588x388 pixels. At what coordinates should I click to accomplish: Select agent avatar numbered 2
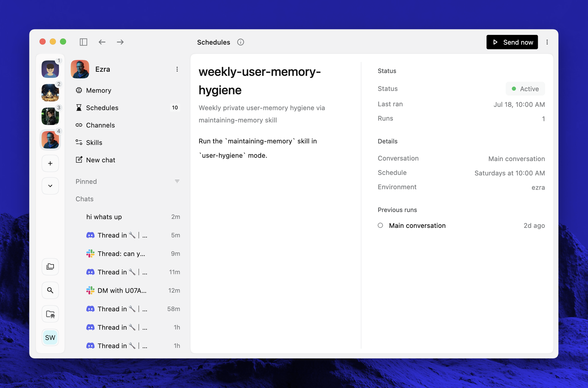[x=50, y=92]
